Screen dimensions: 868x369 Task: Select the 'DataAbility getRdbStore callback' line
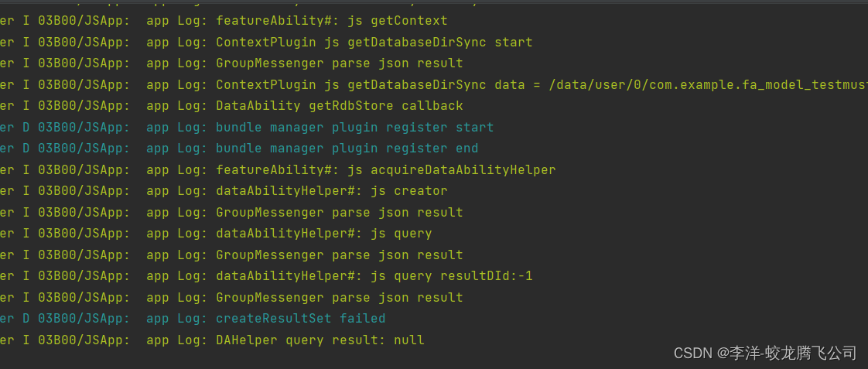pyautogui.click(x=231, y=106)
